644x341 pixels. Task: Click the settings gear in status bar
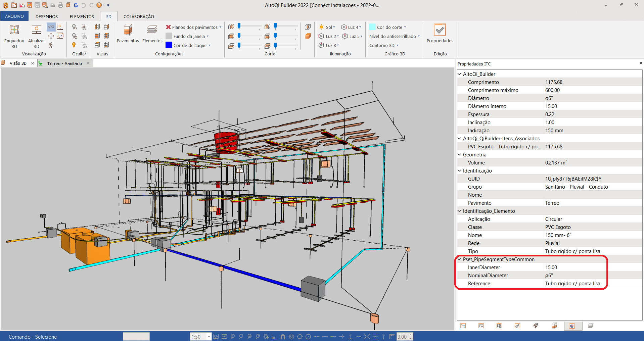(291, 337)
